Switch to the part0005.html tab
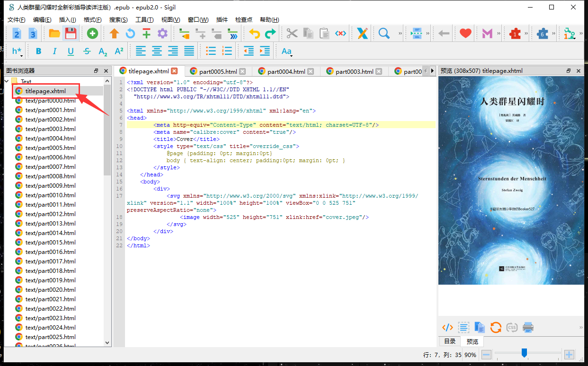 (218, 71)
